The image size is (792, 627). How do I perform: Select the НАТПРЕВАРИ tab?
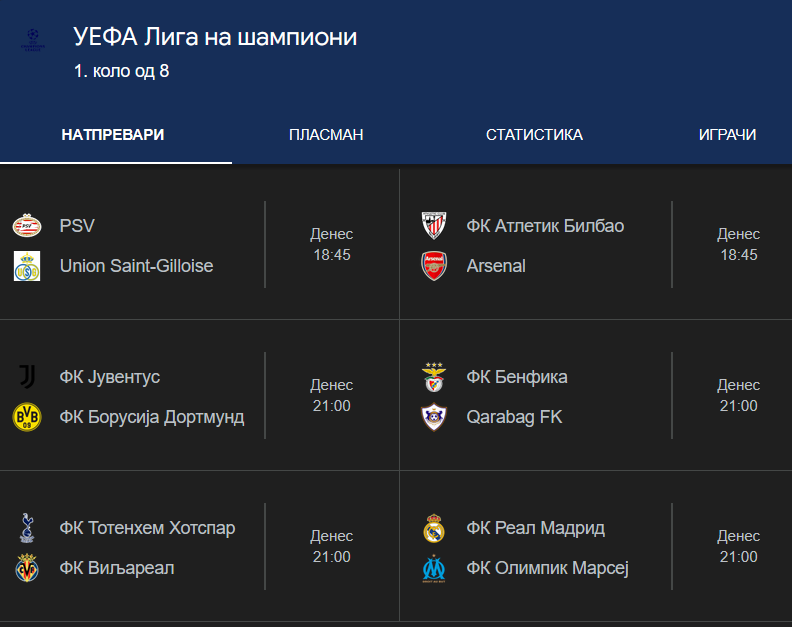(113, 135)
